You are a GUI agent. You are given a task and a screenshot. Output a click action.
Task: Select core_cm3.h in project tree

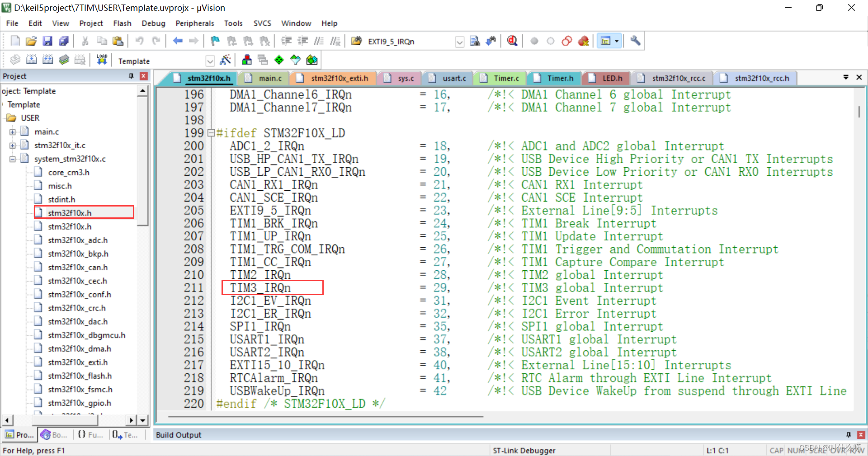(x=69, y=173)
